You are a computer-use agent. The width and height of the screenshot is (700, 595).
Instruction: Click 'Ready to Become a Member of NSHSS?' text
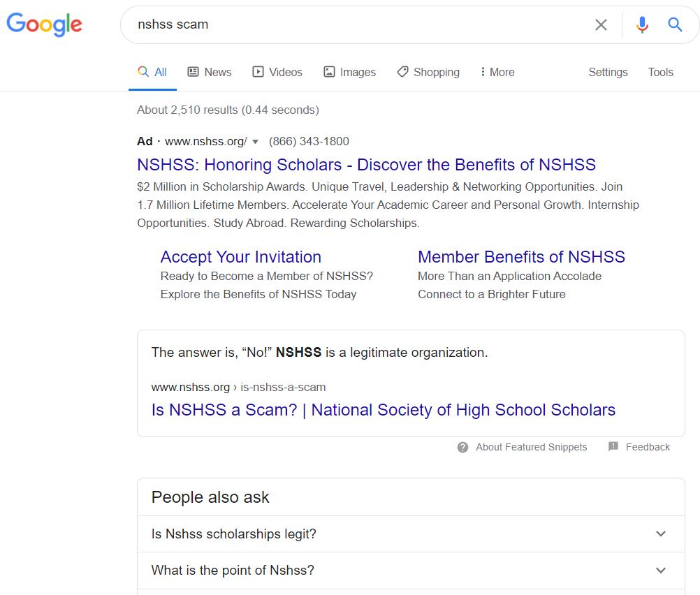[x=267, y=277]
